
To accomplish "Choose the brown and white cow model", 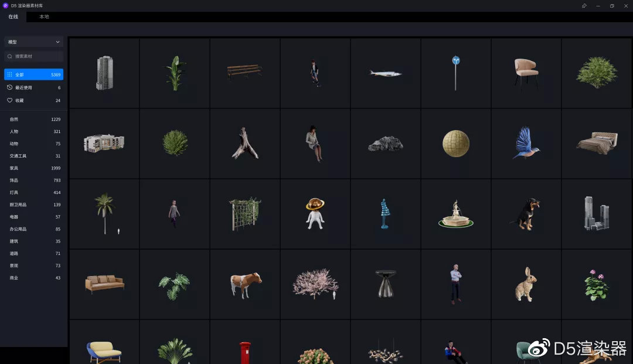I will [245, 284].
